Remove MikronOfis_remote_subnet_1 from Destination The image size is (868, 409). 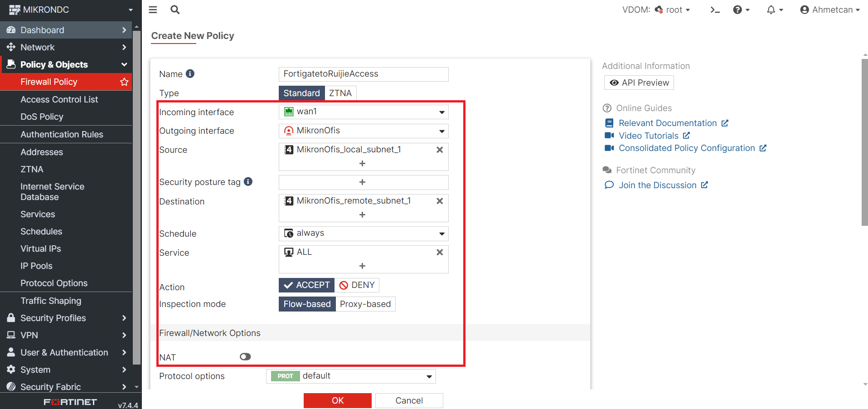[x=440, y=201]
